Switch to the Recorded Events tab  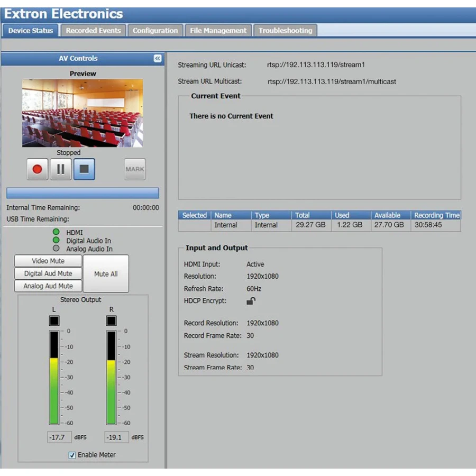point(94,31)
